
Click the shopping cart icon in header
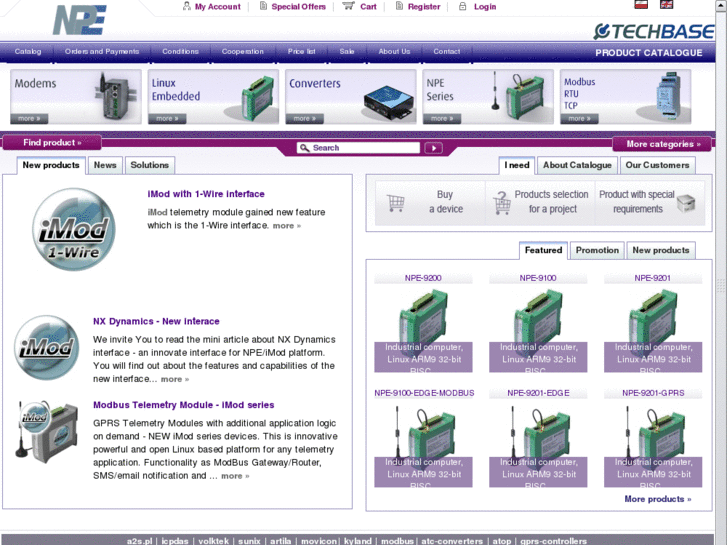348,6
